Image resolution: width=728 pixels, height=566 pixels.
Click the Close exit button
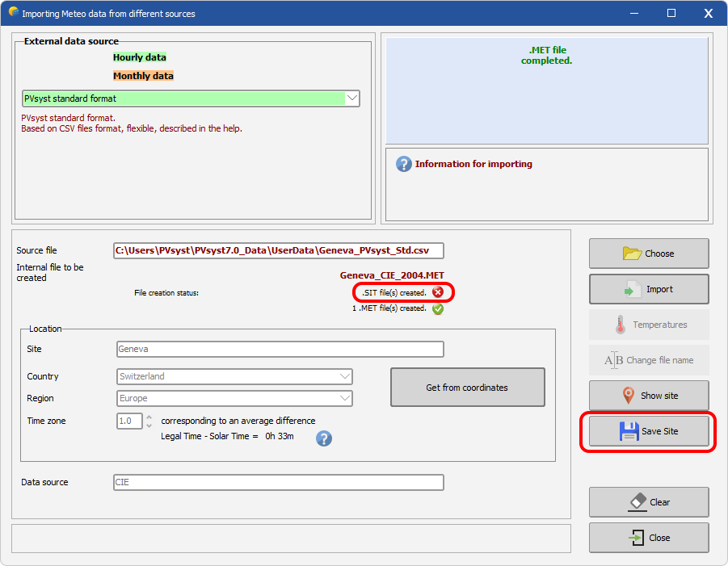[649, 538]
